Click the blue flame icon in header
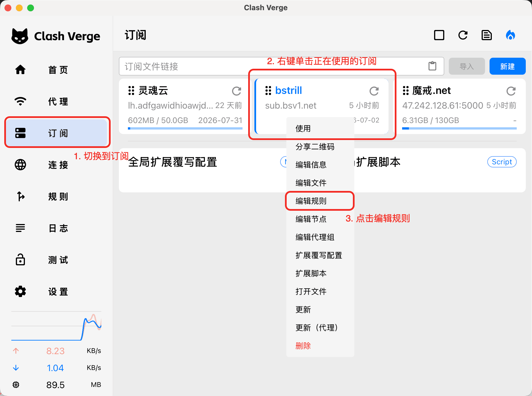 coord(510,35)
